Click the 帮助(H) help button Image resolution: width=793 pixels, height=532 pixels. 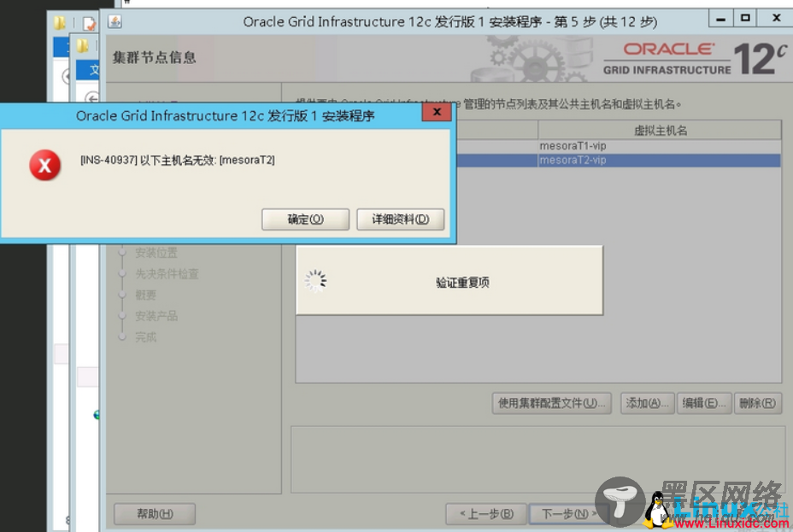click(155, 514)
